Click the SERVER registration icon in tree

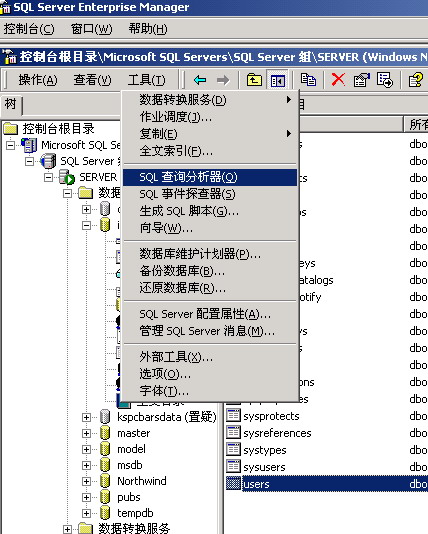point(67,177)
